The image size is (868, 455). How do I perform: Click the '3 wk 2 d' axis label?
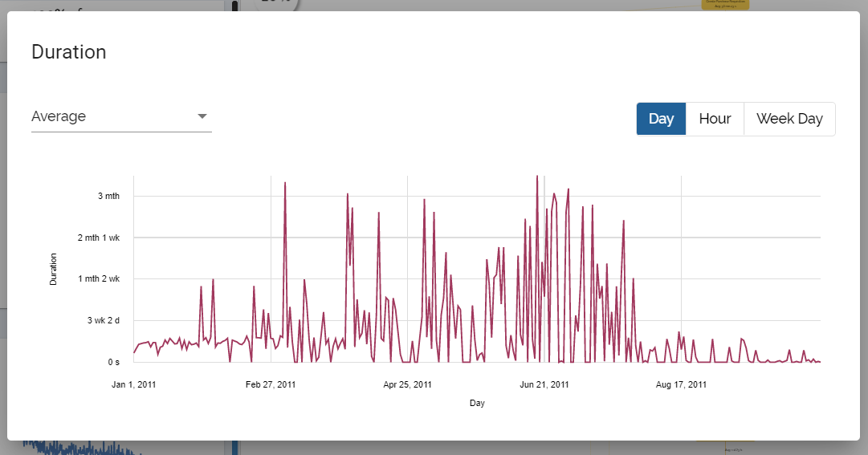click(103, 320)
